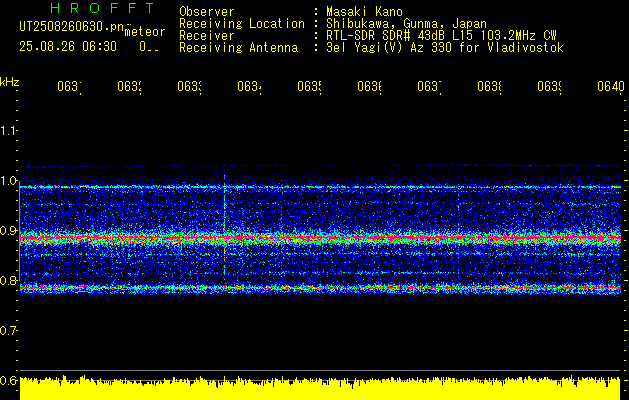
Task: Click the vertical meteor burst line in the spectrogram
Action: pyautogui.click(x=224, y=225)
